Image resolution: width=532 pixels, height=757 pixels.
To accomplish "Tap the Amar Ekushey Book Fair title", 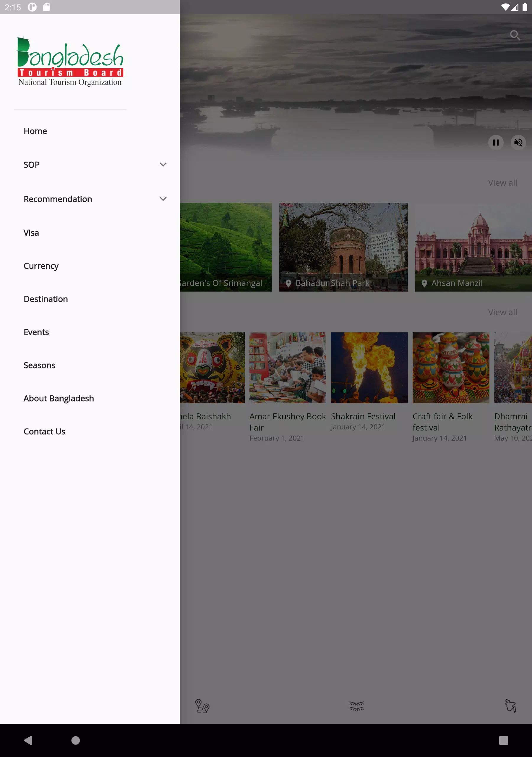I will pyautogui.click(x=288, y=422).
